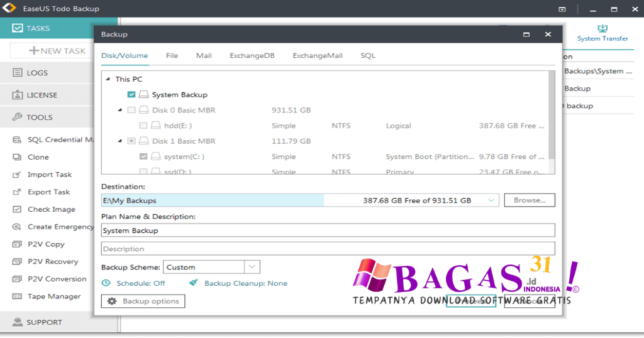Viewport: 644px width, 338px height.
Task: Click the Backup Cleanup broom icon
Action: point(194,283)
